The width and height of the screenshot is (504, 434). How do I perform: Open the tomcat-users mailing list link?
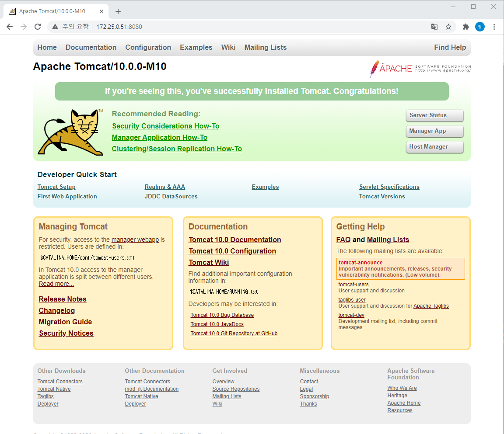click(353, 285)
